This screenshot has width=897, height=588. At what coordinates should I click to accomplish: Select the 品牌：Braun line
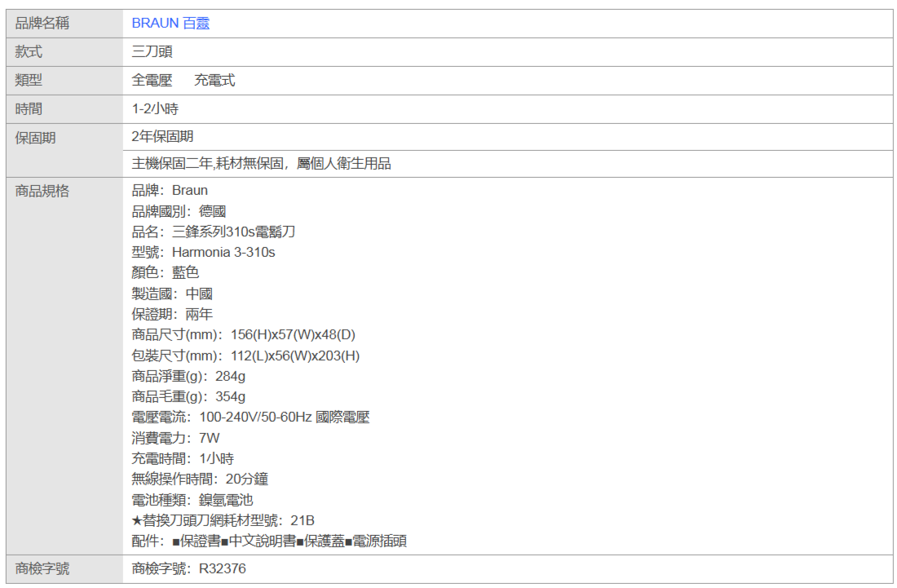coord(170,191)
